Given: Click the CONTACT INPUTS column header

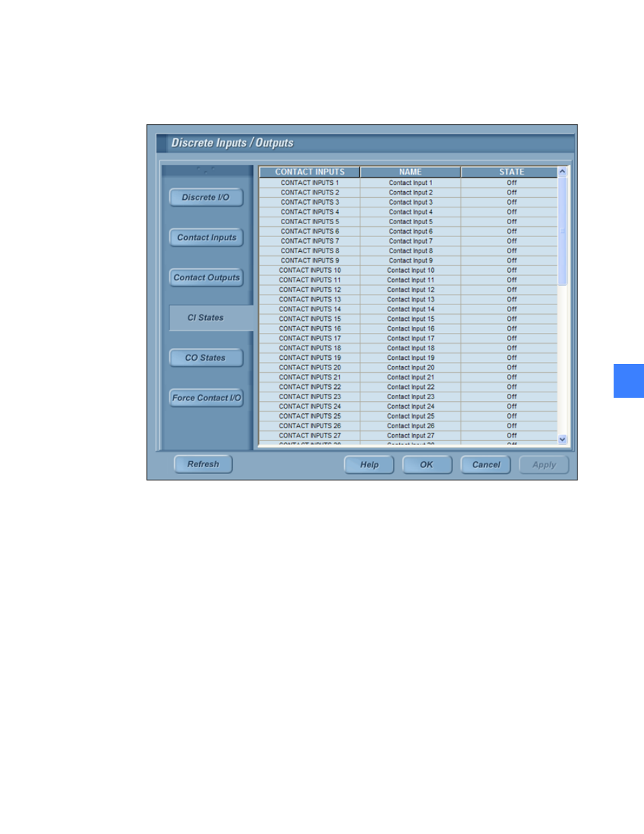Looking at the screenshot, I should click(310, 172).
